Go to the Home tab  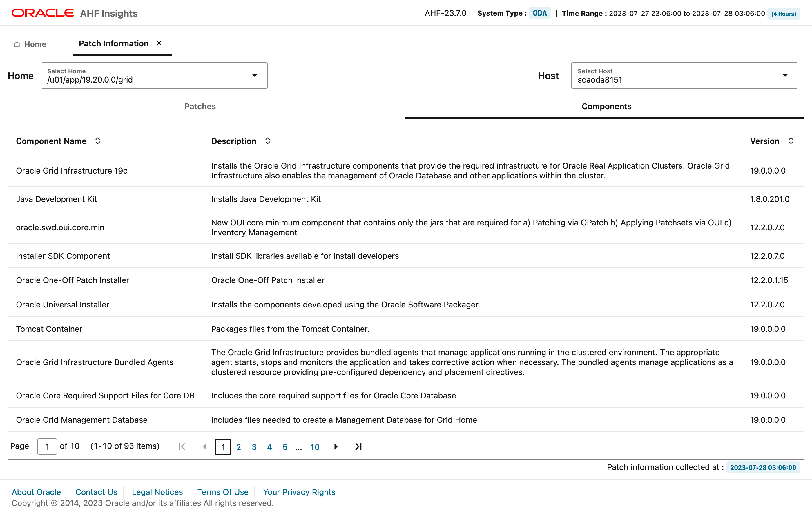coord(30,44)
